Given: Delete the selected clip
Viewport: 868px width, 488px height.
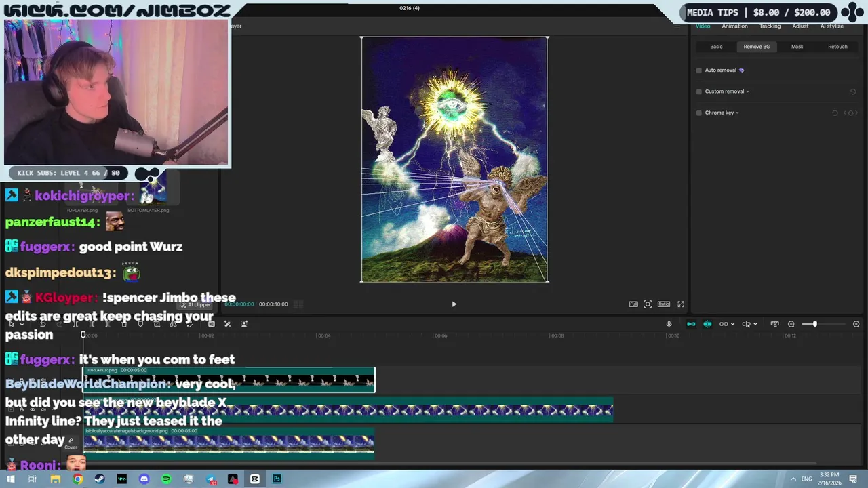Looking at the screenshot, I should click(x=124, y=324).
